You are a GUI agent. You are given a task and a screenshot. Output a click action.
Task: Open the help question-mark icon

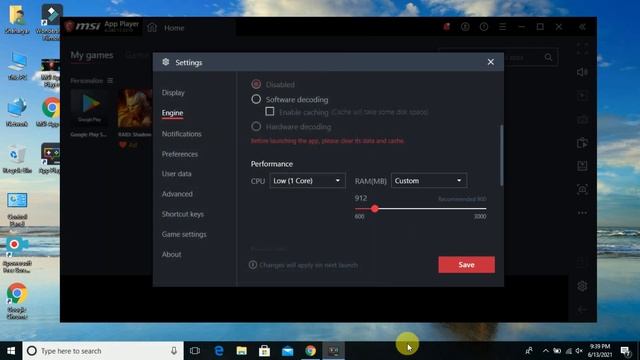484,27
